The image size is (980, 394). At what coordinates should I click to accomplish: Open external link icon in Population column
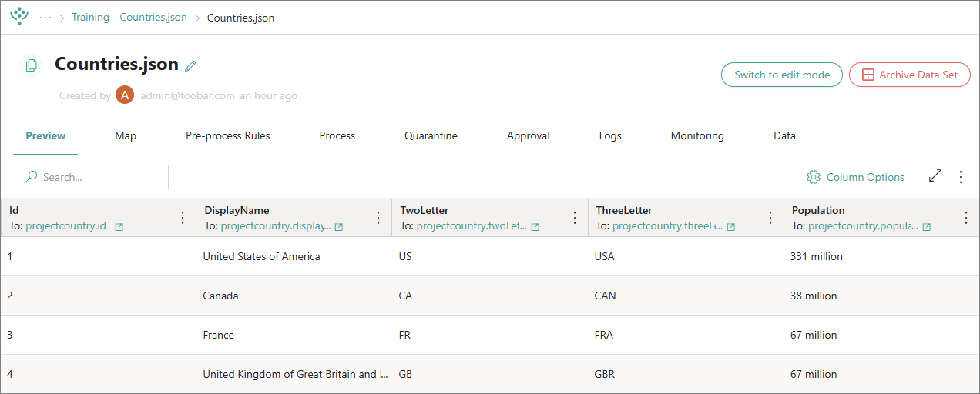(927, 227)
